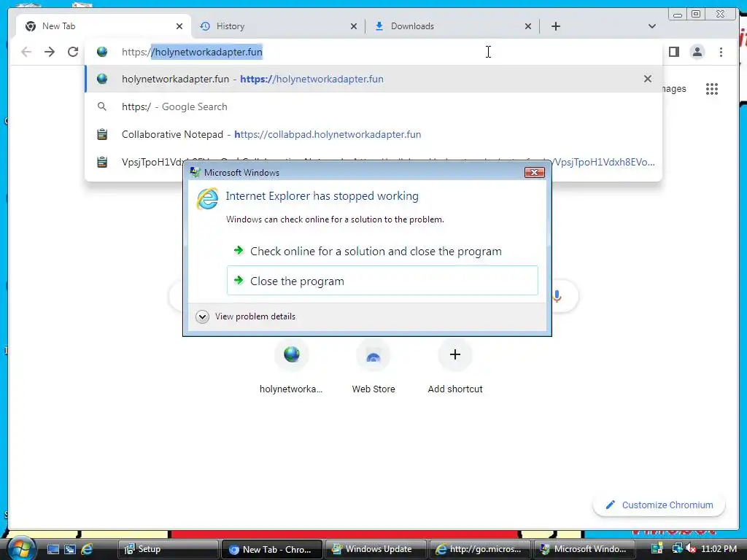This screenshot has width=747, height=560.
Task: Click the network tray icon
Action: tap(676, 548)
